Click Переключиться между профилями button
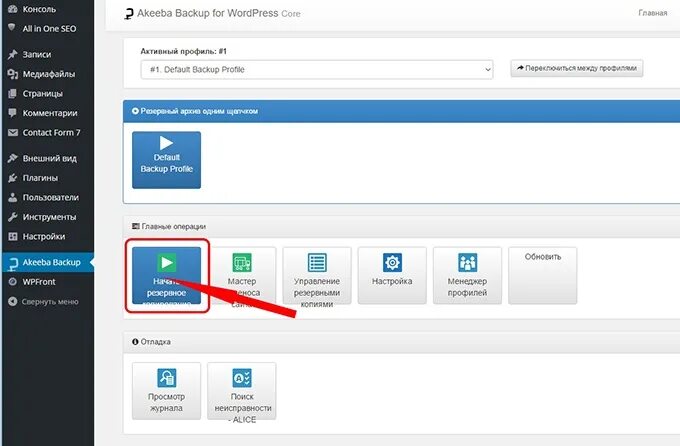680x446 pixels. click(x=576, y=68)
